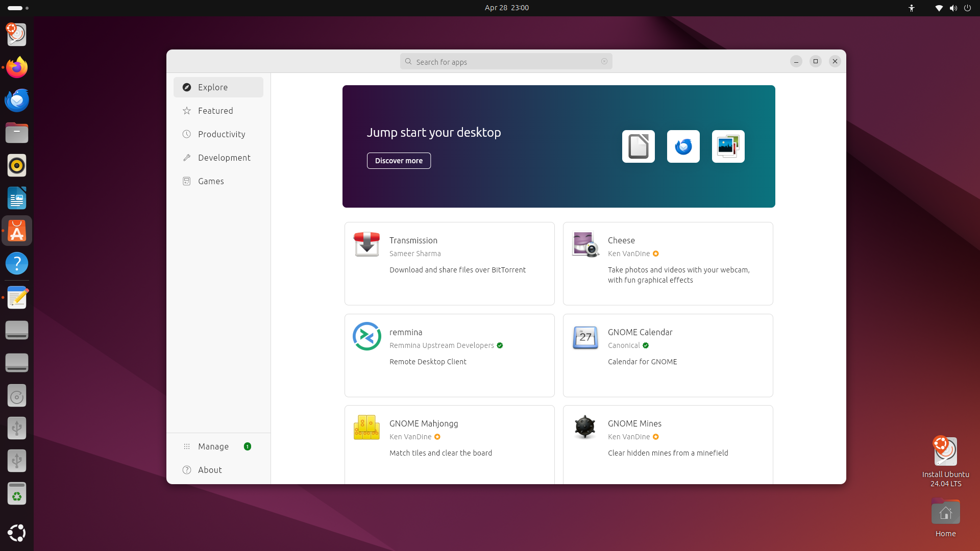Open the clock and date menu

506,8
